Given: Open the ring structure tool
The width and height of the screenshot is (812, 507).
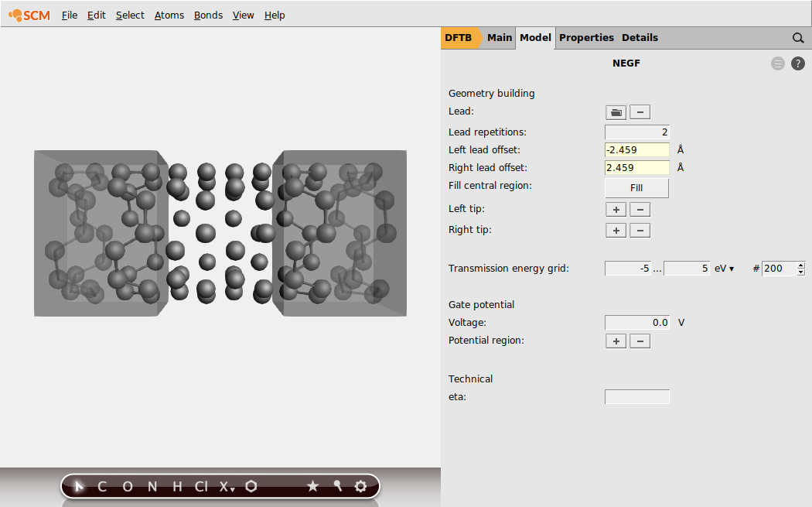Looking at the screenshot, I should click(251, 486).
